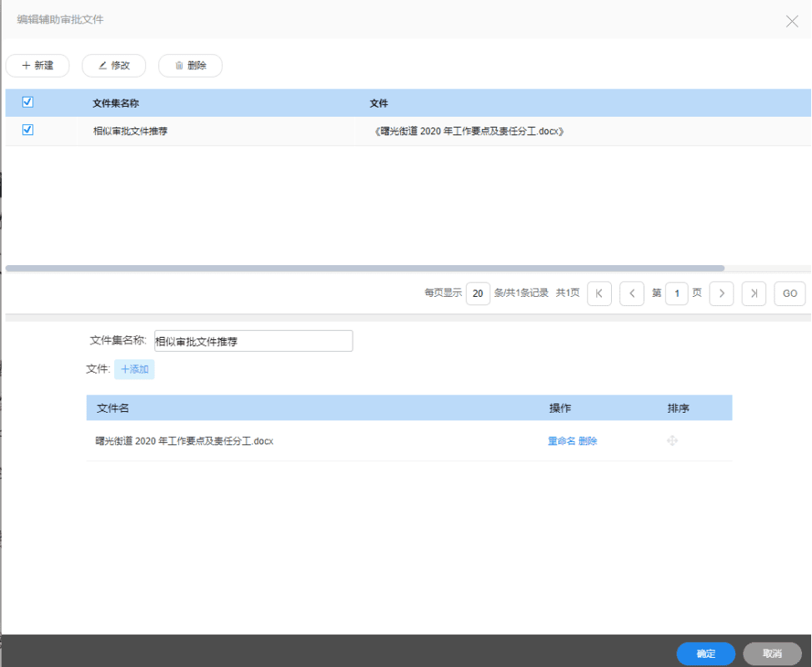Click the 十添加 file button

click(x=135, y=369)
